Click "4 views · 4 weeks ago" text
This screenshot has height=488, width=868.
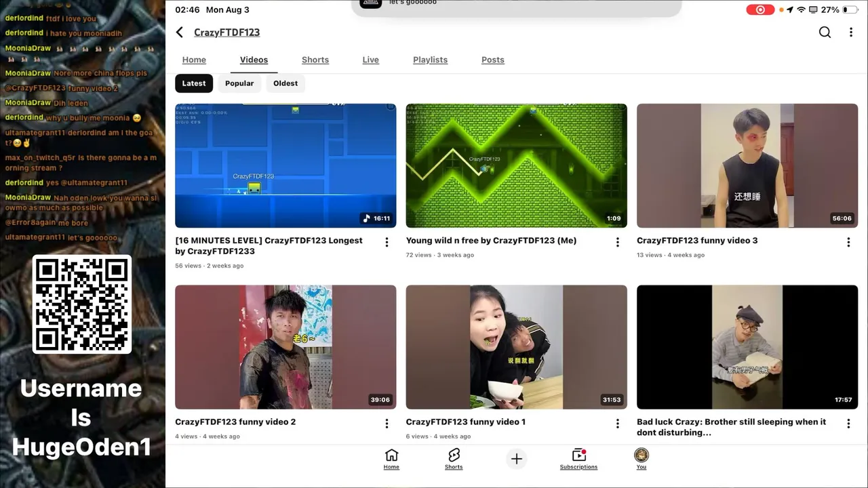pos(208,436)
